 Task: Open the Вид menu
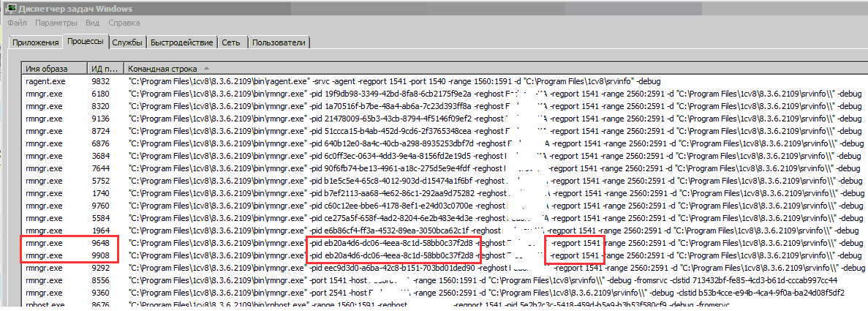coord(92,23)
